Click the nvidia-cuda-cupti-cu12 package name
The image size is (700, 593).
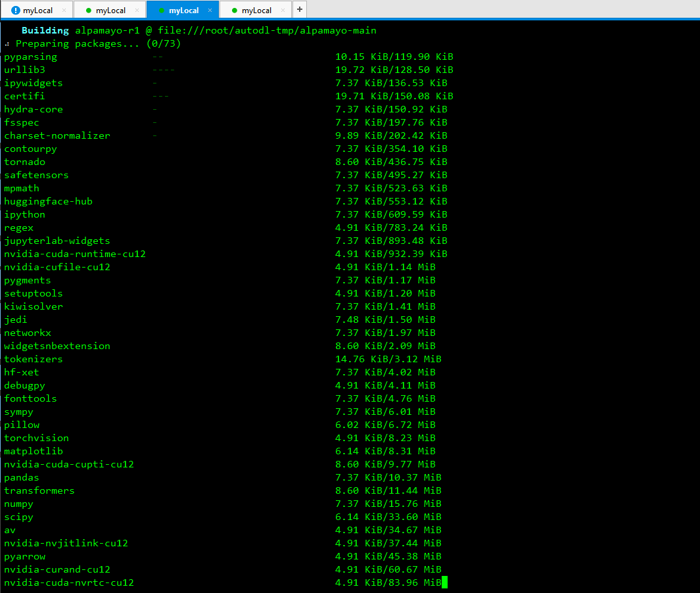click(69, 464)
